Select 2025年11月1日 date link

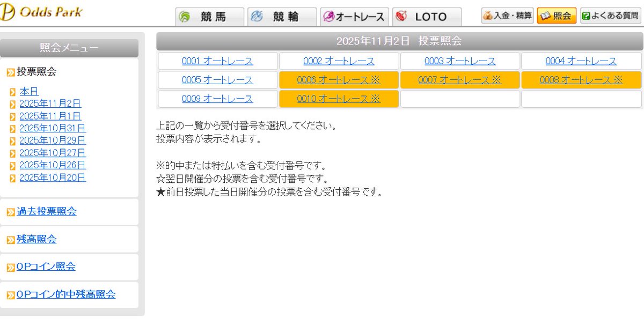(x=50, y=116)
